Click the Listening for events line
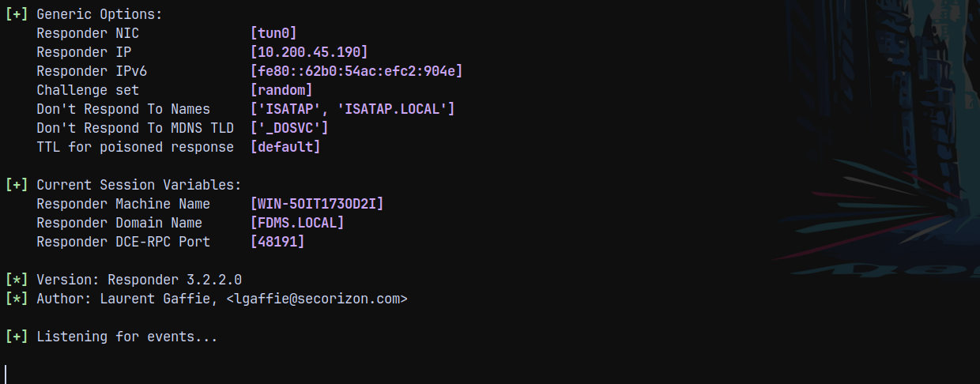 (127, 337)
